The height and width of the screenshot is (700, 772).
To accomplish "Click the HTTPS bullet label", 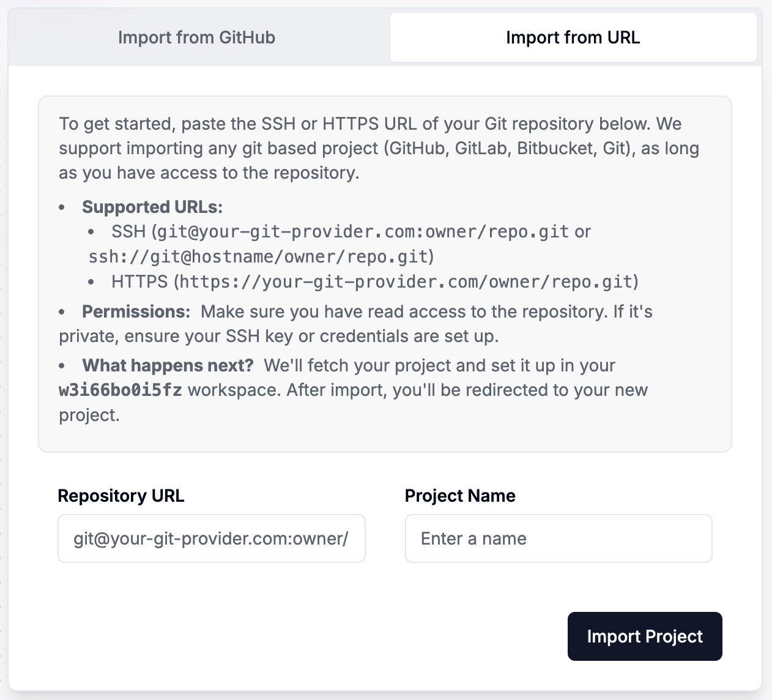I will (139, 281).
